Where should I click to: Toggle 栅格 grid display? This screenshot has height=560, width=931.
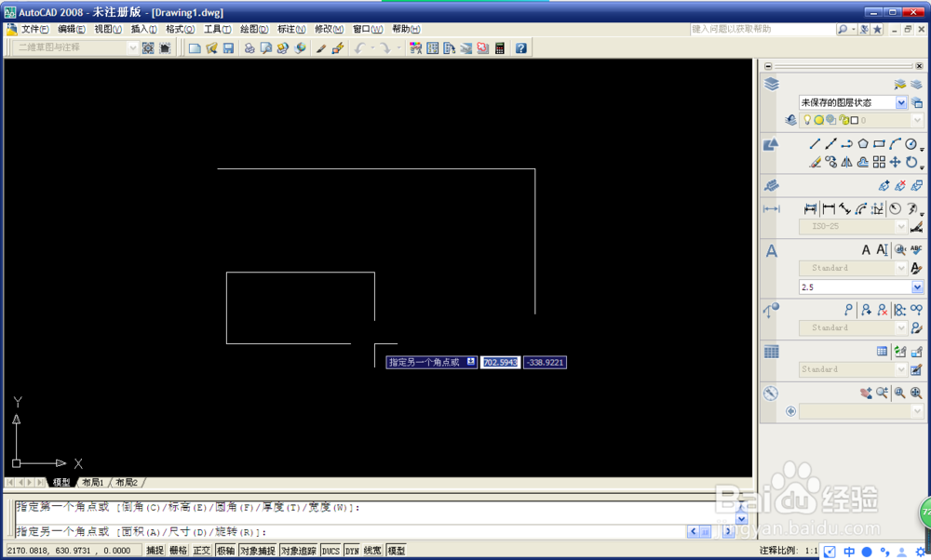coord(178,551)
